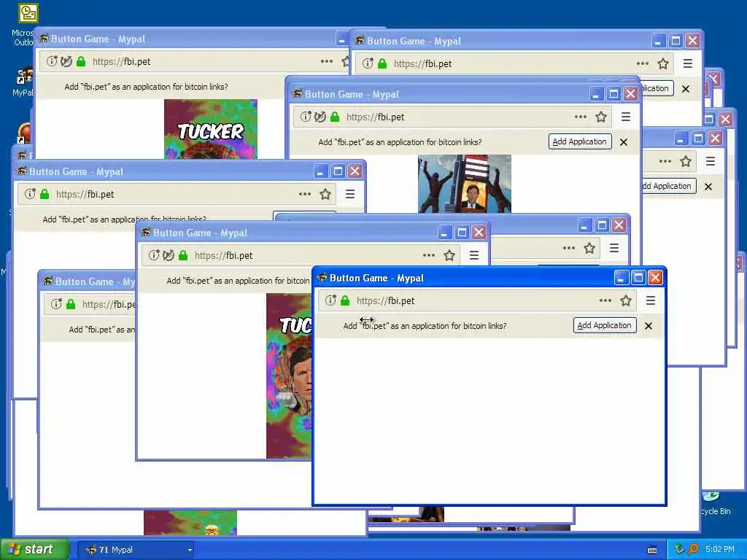Show site information in the jumping-figures image window
Viewport: 747px width, 560px height.
click(x=306, y=117)
